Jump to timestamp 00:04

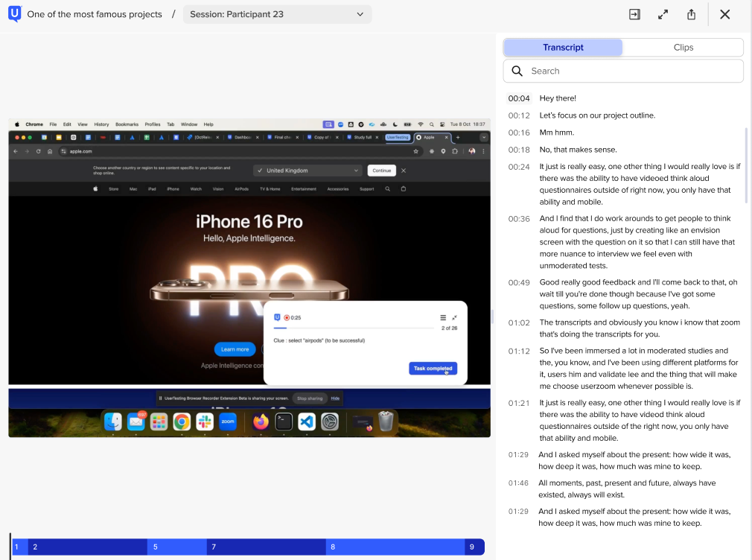pos(519,98)
